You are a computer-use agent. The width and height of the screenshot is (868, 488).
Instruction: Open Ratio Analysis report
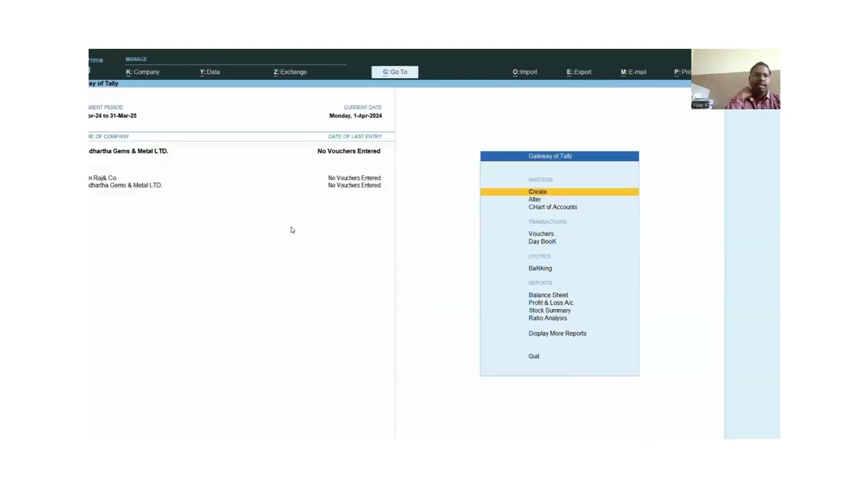point(548,318)
